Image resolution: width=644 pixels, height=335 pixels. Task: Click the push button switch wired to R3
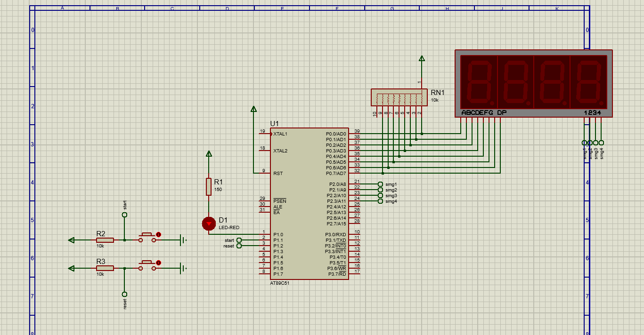point(147,266)
